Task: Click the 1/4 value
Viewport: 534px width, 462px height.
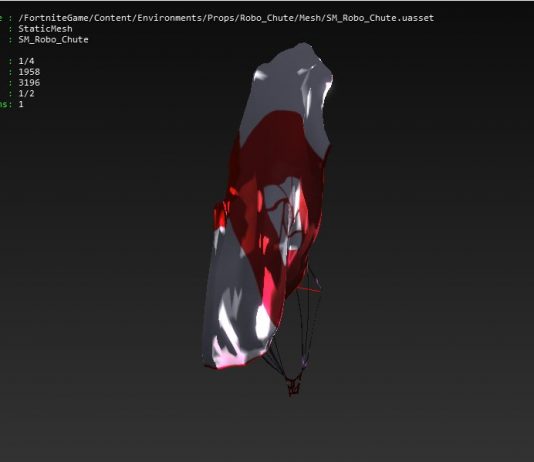Action: pyautogui.click(x=26, y=61)
